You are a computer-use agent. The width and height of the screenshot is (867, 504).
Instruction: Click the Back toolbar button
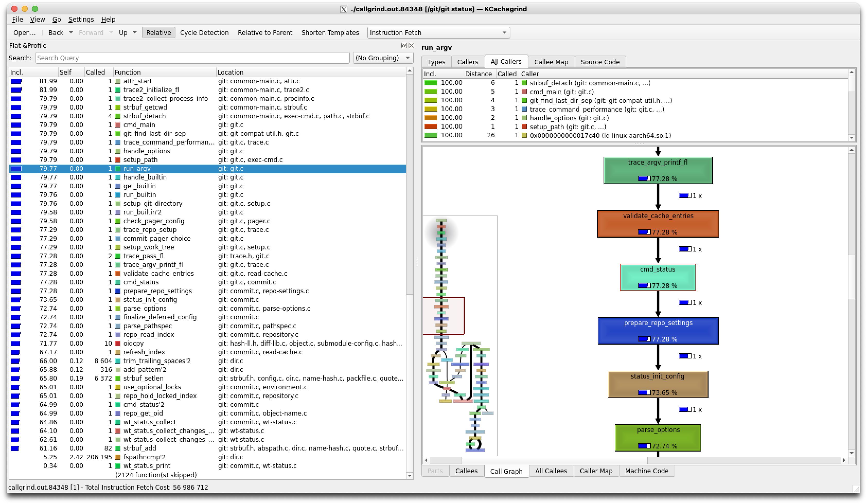(x=56, y=33)
